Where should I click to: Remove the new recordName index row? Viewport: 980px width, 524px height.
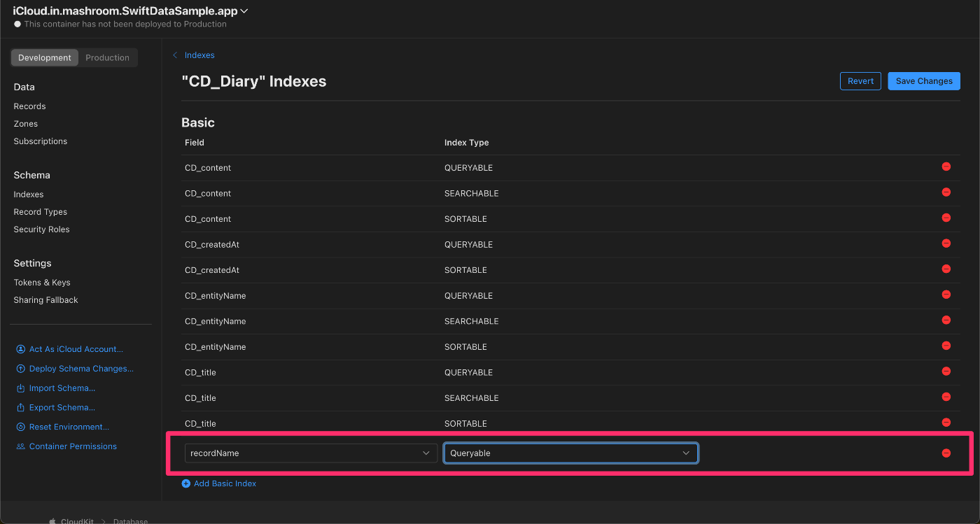[946, 453]
